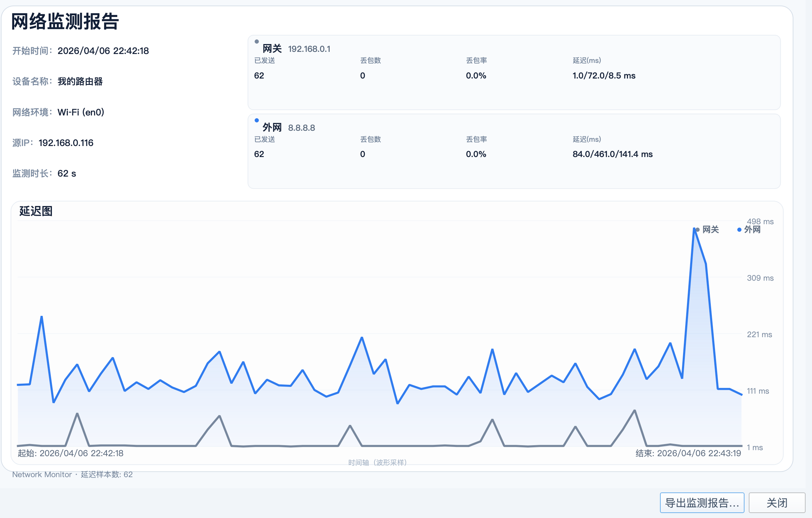Click the end timestamp label under chart

[688, 453]
